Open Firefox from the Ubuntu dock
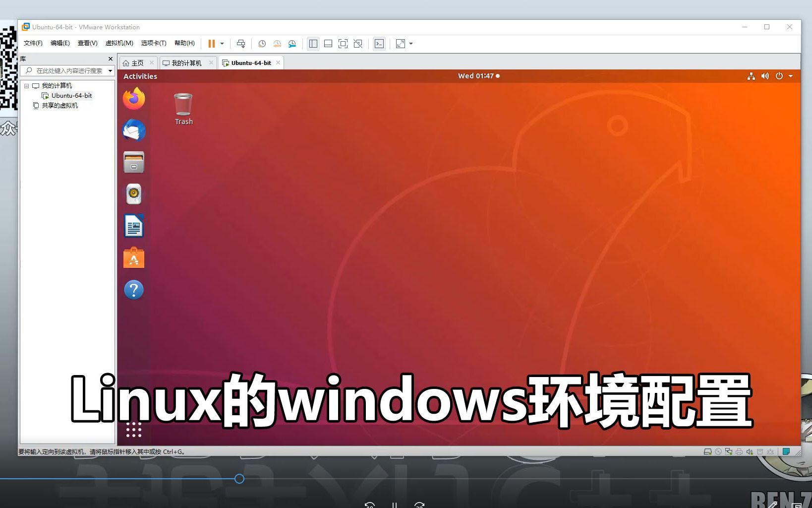 pyautogui.click(x=133, y=99)
